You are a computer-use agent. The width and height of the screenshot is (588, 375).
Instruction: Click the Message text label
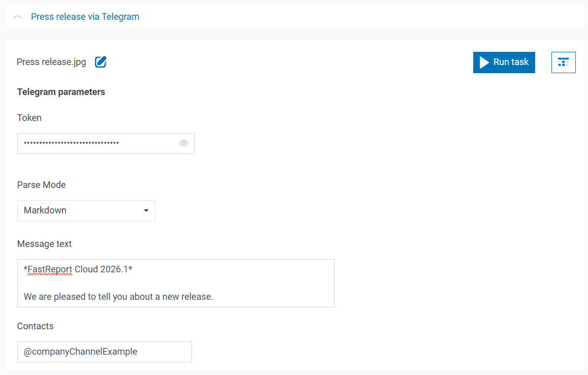click(x=45, y=244)
